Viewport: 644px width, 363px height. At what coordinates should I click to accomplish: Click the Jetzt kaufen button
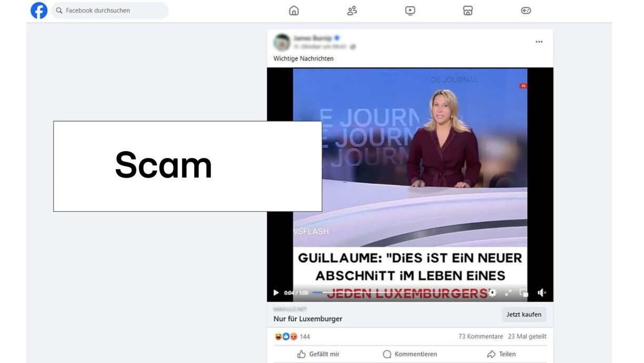(524, 315)
